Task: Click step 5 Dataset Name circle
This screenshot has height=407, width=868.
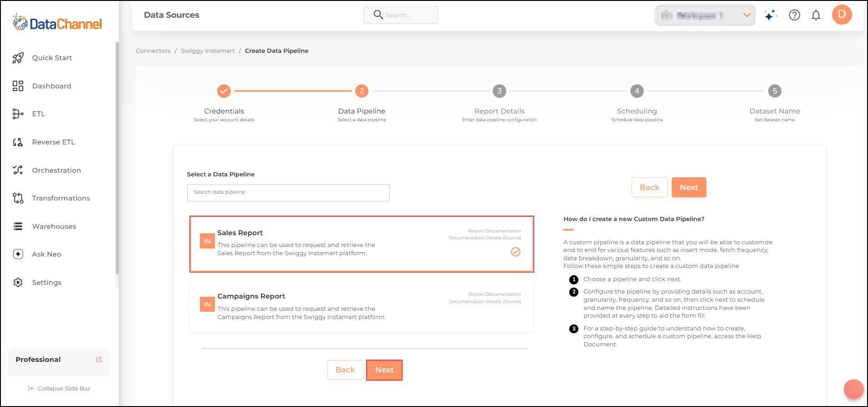Action: point(775,91)
